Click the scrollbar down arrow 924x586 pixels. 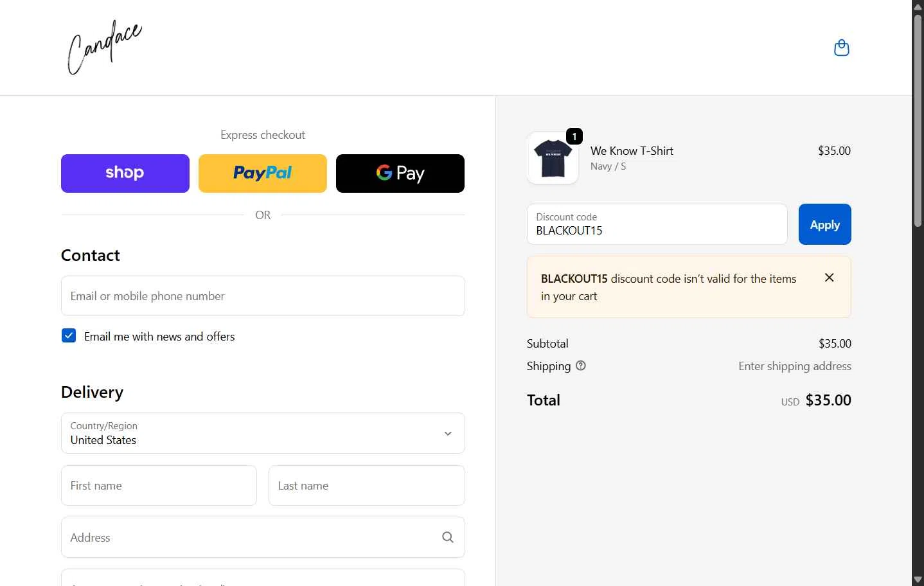point(918,580)
